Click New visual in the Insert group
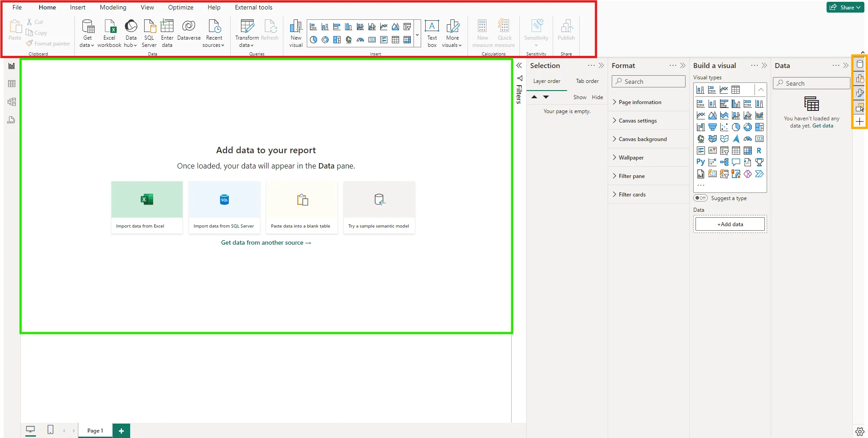Image resolution: width=868 pixels, height=438 pixels. point(296,33)
